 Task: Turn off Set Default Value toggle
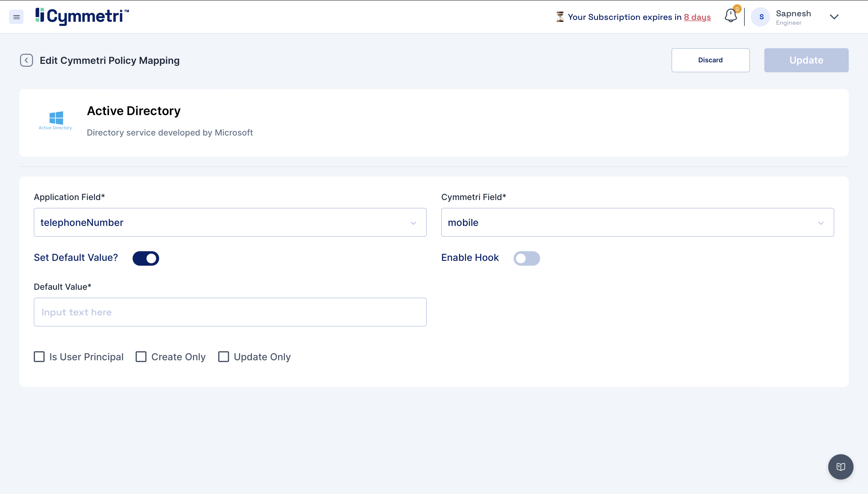tap(146, 258)
